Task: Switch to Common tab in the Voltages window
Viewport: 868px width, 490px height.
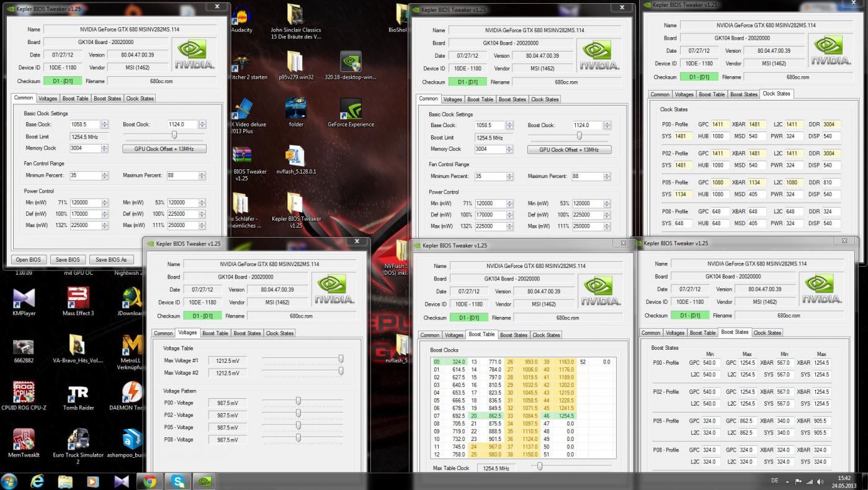Action: [x=163, y=333]
